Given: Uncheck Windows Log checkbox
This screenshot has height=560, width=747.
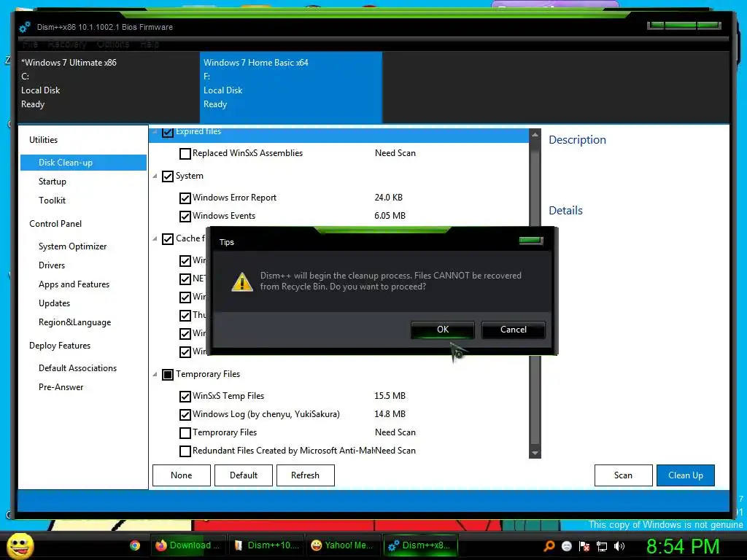Looking at the screenshot, I should 185,414.
